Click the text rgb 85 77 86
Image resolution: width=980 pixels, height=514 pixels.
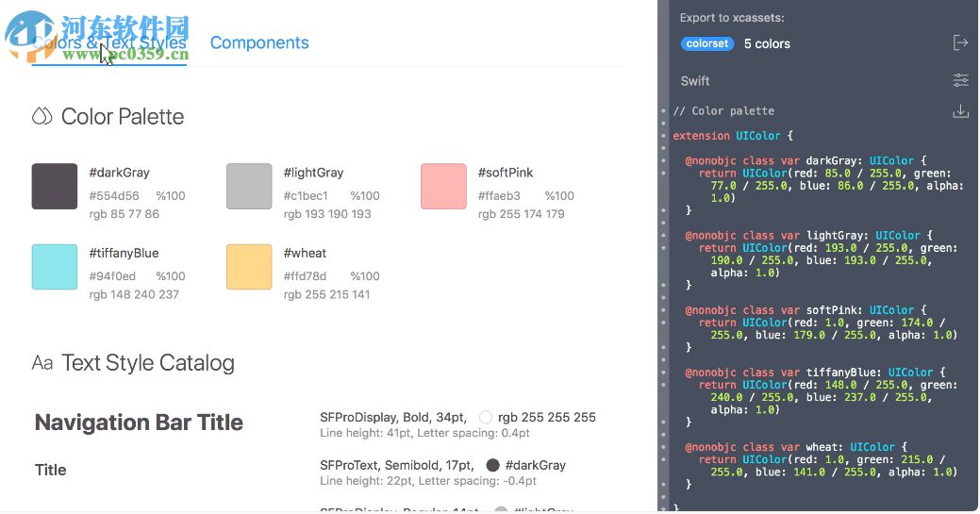click(x=124, y=214)
